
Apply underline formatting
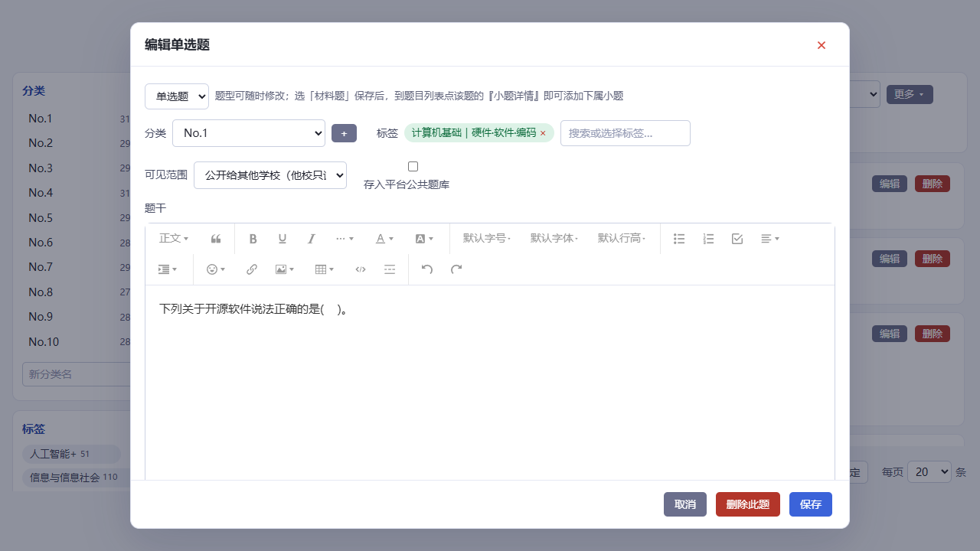click(283, 239)
